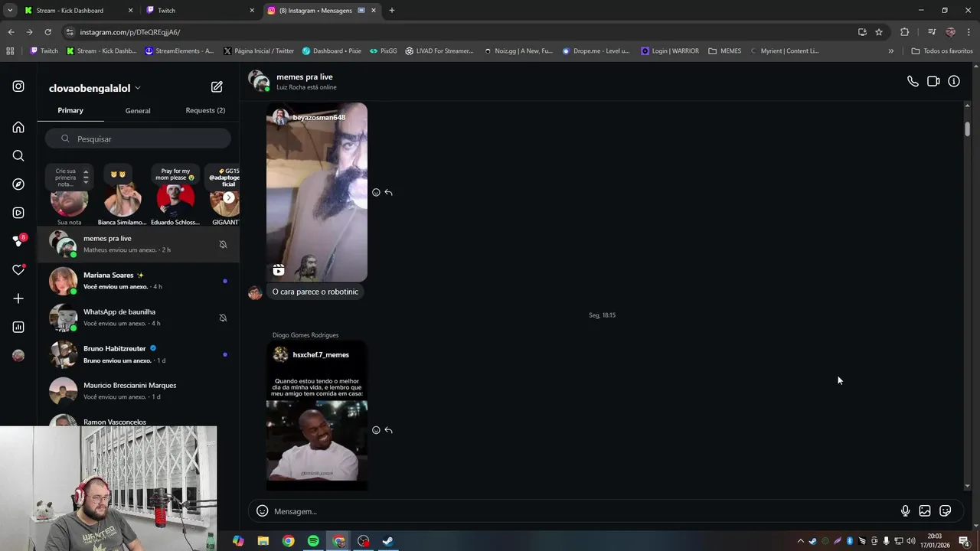The height and width of the screenshot is (551, 980).
Task: Start an audio call in the chat
Action: (x=913, y=81)
